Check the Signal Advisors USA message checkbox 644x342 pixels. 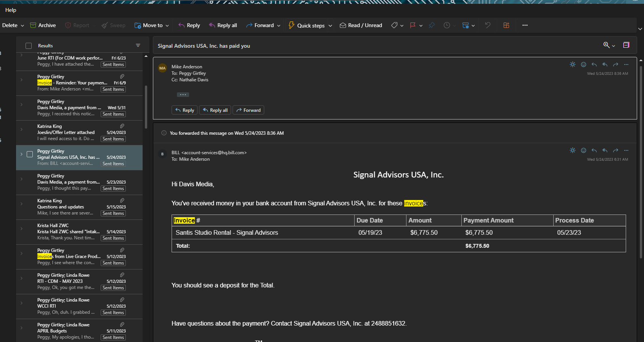click(x=30, y=154)
